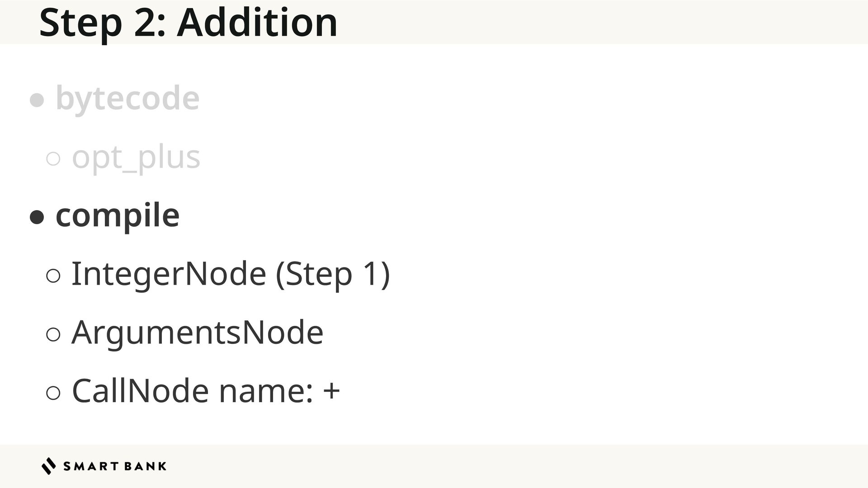Viewport: 868px width, 488px height.
Task: Click the filled bullet before bytecode
Action: point(37,100)
